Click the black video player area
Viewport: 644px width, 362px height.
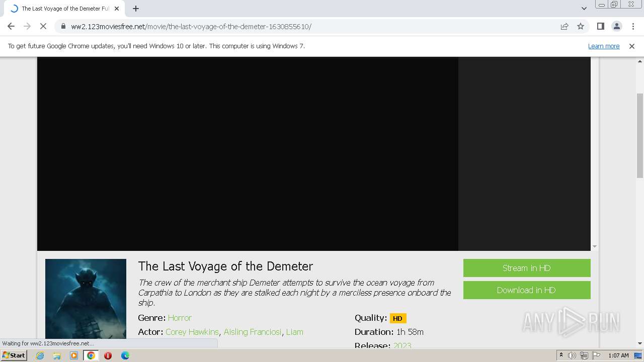coord(248,154)
